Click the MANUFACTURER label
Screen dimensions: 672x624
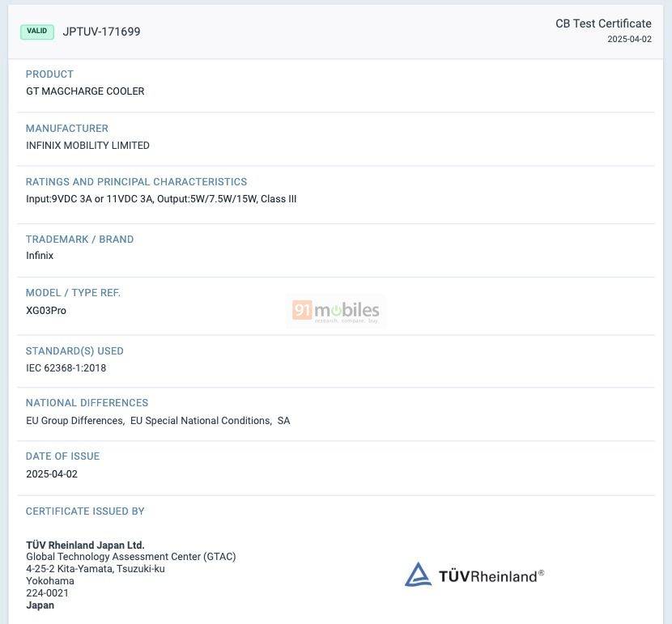pos(67,128)
